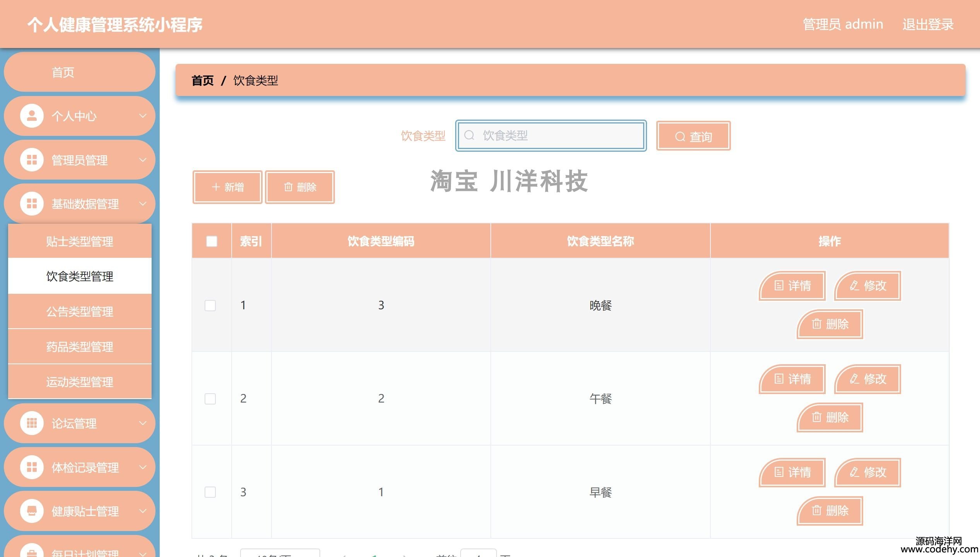Check the checkbox for 早餐 row
The width and height of the screenshot is (980, 557).
210,492
